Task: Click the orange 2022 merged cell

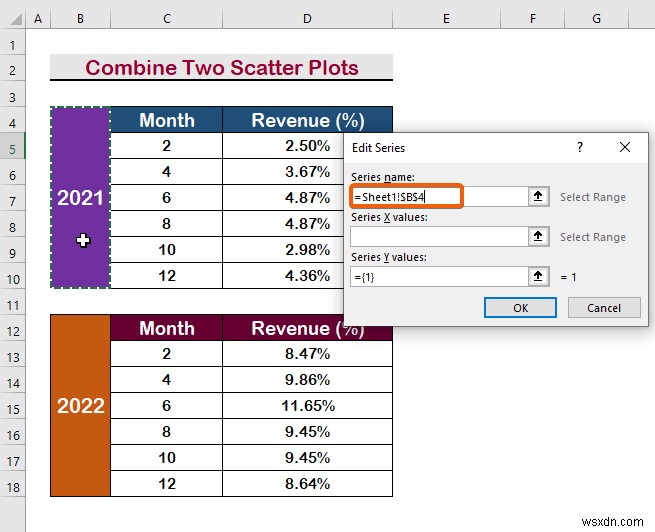Action: click(x=80, y=405)
